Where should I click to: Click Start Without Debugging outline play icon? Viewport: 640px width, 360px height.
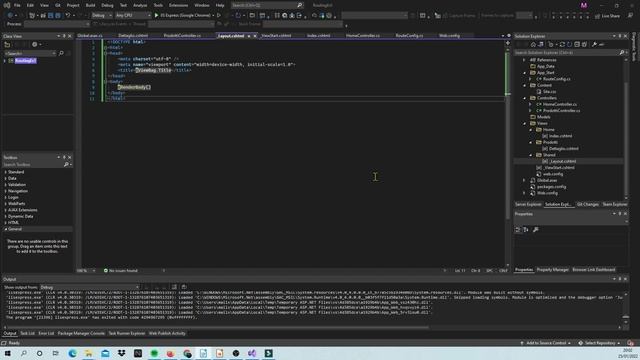[219, 16]
